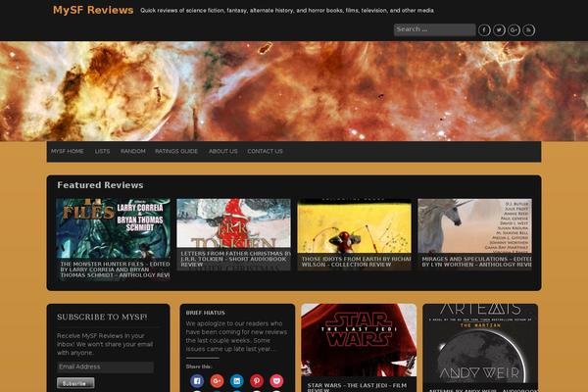Share Brief Hiatus post on Facebook
The height and width of the screenshot is (392, 588).
[197, 381]
